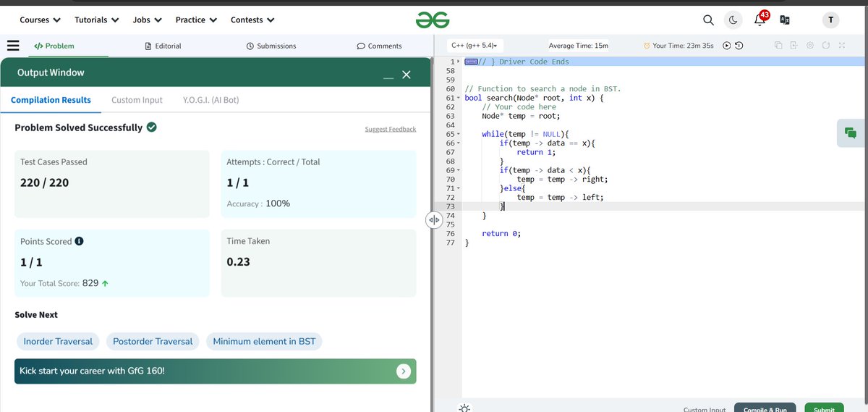
Task: Click the Average Time: 15m label
Action: [x=579, y=46]
